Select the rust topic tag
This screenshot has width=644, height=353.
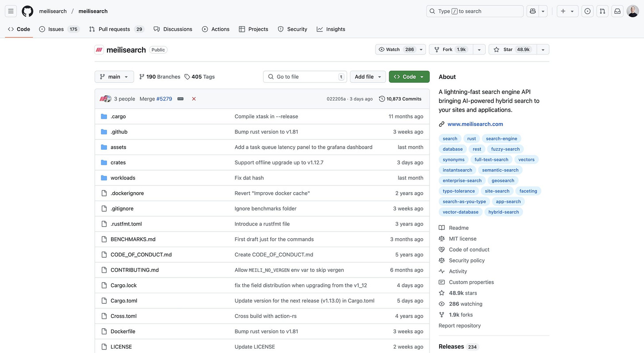[471, 139]
